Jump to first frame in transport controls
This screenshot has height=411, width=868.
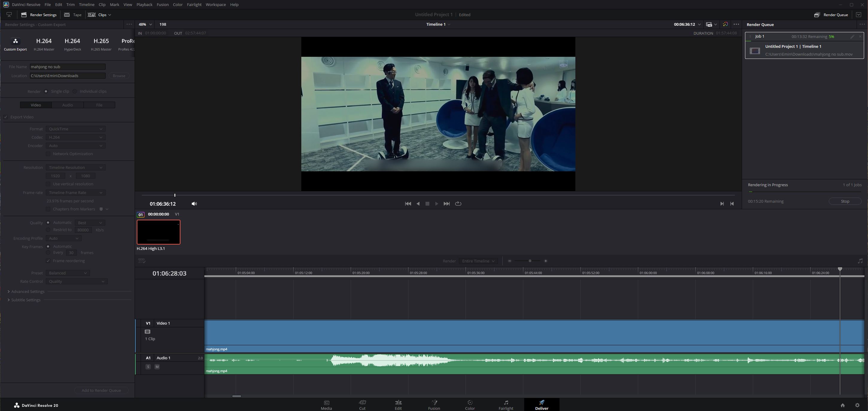[408, 204]
